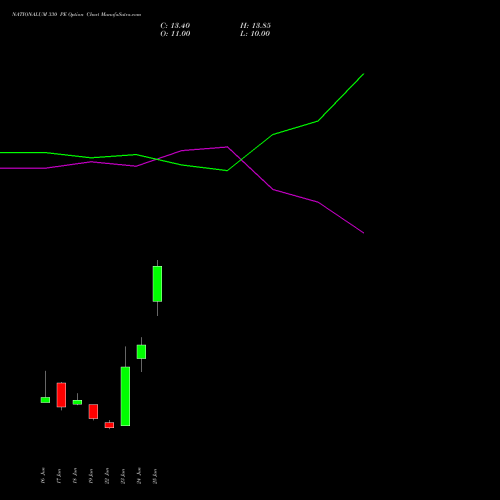Click the close value C: 13.40
500x500 pixels.
pos(175,26)
